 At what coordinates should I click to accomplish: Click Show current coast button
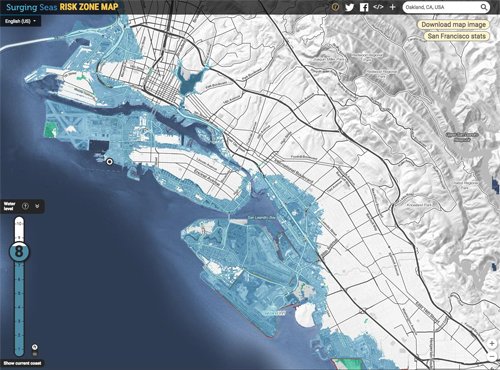coord(22,363)
